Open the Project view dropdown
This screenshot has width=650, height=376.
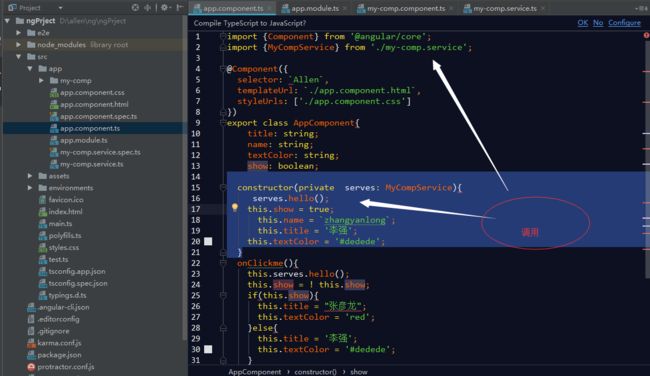click(x=60, y=8)
